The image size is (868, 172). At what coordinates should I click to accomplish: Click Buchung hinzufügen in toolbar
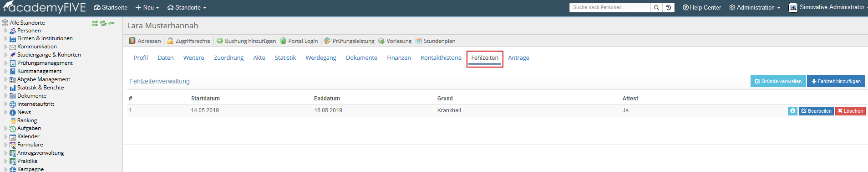click(246, 41)
